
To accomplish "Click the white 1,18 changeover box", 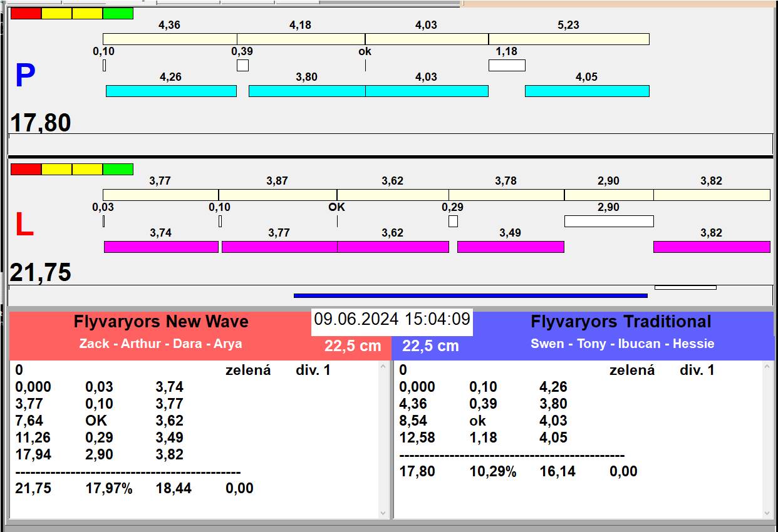I will click(x=507, y=66).
